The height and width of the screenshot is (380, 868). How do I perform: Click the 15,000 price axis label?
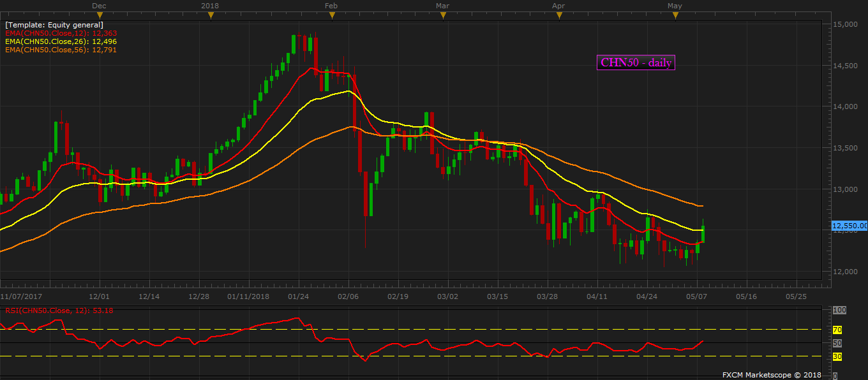(845, 24)
